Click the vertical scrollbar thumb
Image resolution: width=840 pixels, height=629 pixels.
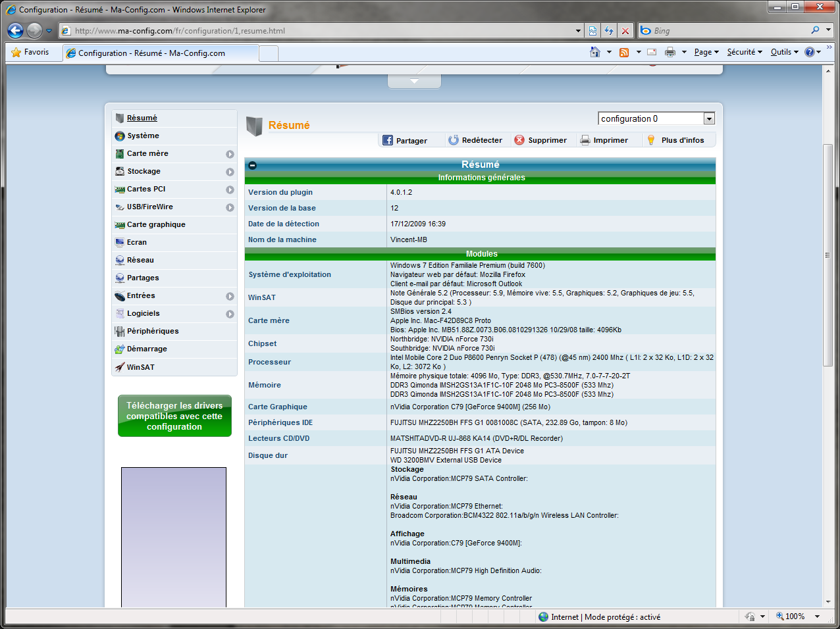(828, 255)
